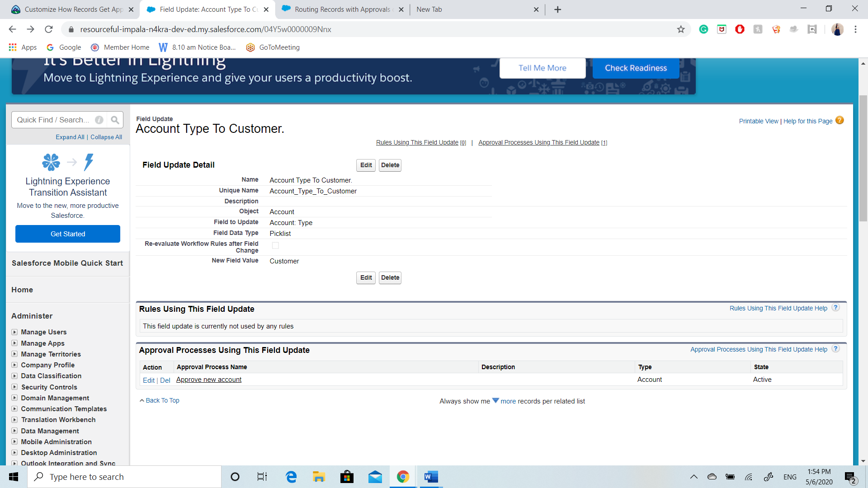The width and height of the screenshot is (868, 488).
Task: Click the Quick Find search input field
Action: click(x=53, y=120)
